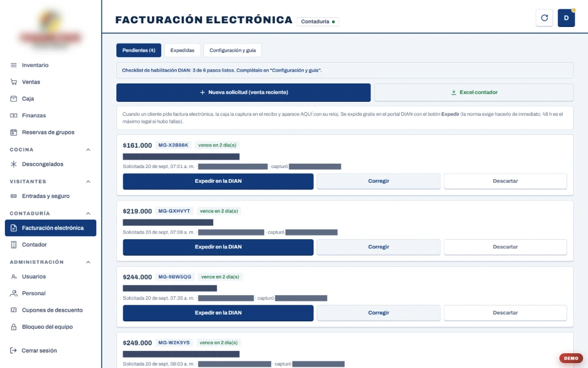Click the Usuarios person icon
Screen dimensions: 588x368
point(13,277)
